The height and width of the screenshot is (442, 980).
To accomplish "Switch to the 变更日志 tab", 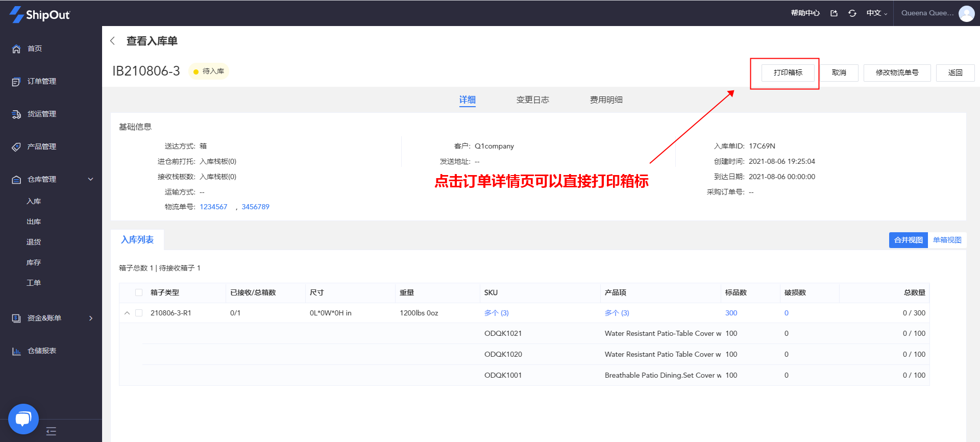I will coord(533,100).
